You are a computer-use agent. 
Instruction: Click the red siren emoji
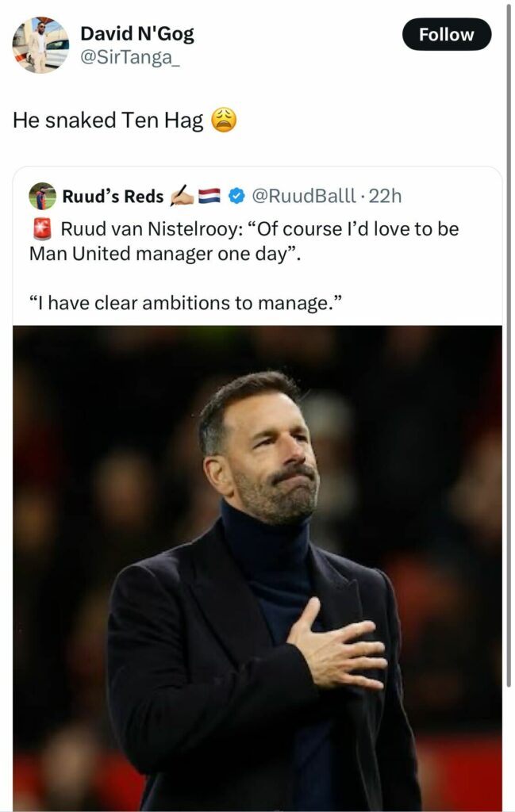tap(42, 230)
